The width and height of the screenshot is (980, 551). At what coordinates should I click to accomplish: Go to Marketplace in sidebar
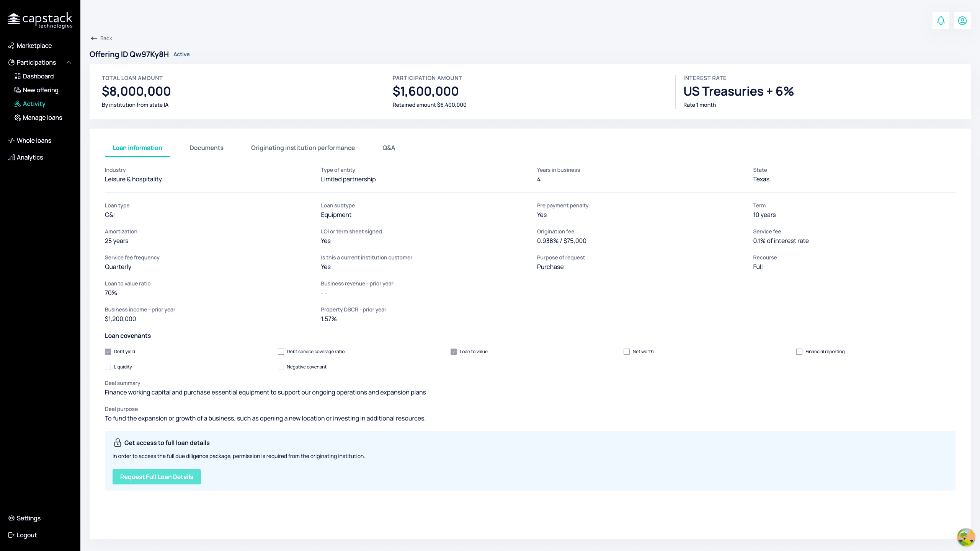34,46
